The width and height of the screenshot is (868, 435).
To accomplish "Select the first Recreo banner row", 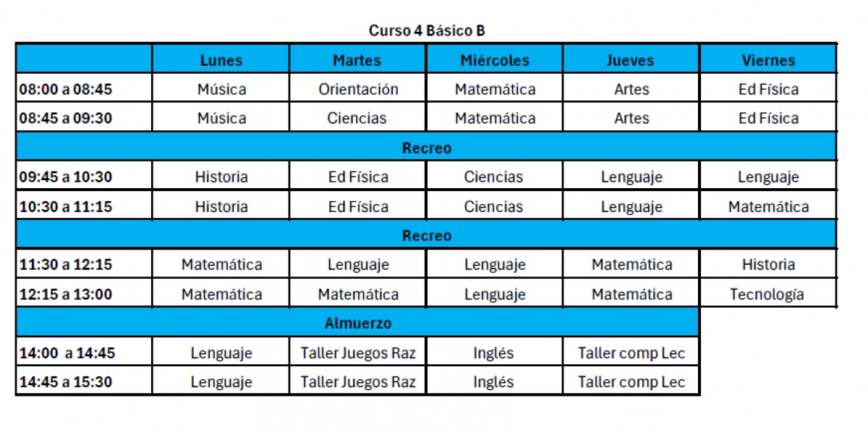I will [426, 147].
